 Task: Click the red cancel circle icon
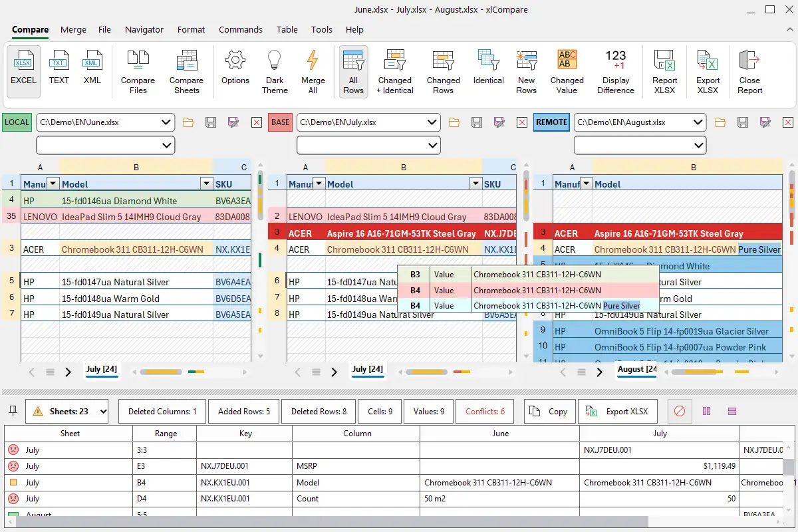679,412
